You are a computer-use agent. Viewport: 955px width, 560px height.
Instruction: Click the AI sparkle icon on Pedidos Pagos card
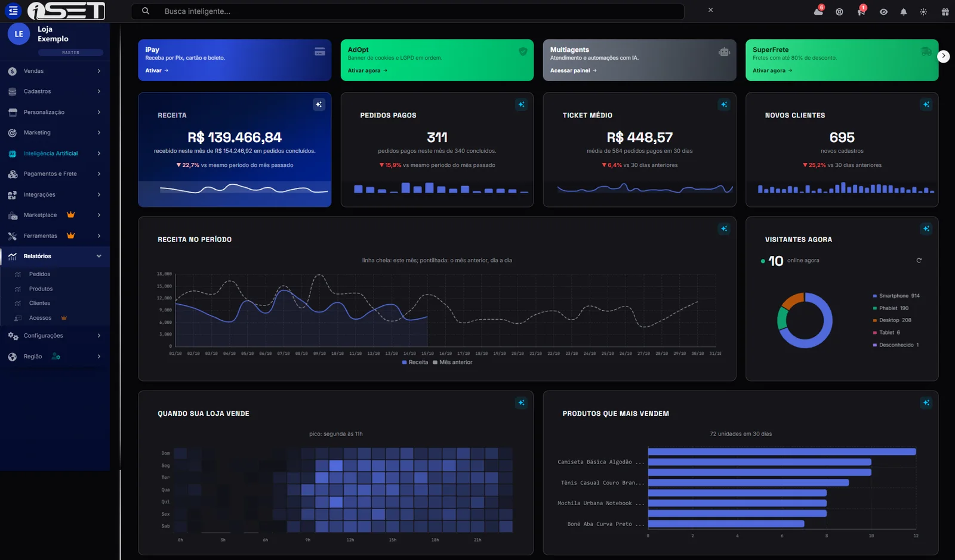521,104
